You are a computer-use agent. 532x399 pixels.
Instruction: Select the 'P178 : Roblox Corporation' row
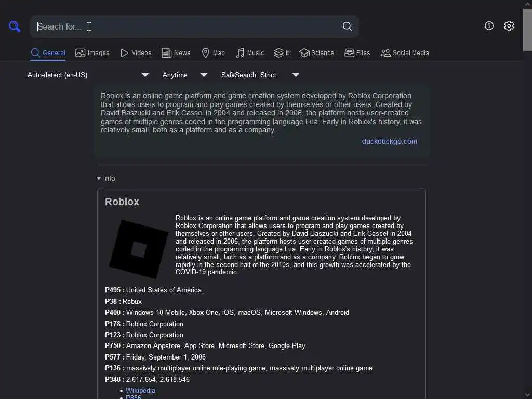[144, 324]
